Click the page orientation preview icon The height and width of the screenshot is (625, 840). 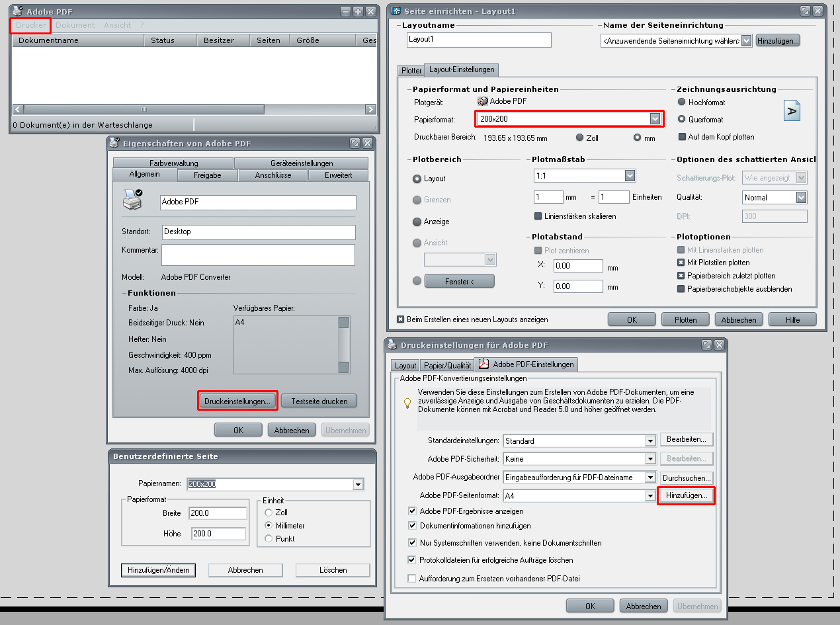792,110
